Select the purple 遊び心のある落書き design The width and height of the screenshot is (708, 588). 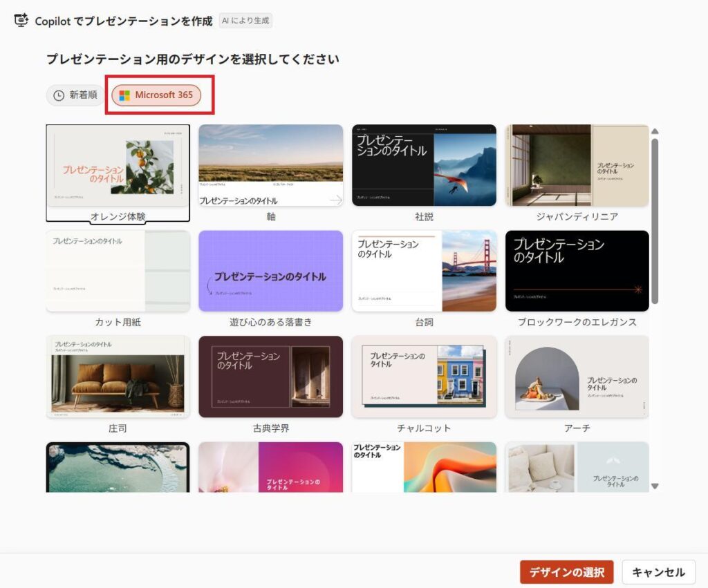coord(271,270)
